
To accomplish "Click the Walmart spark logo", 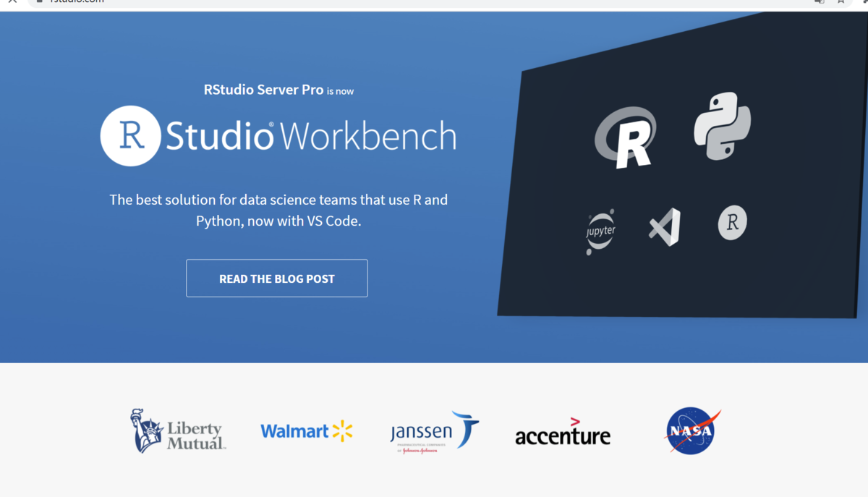I will [342, 431].
